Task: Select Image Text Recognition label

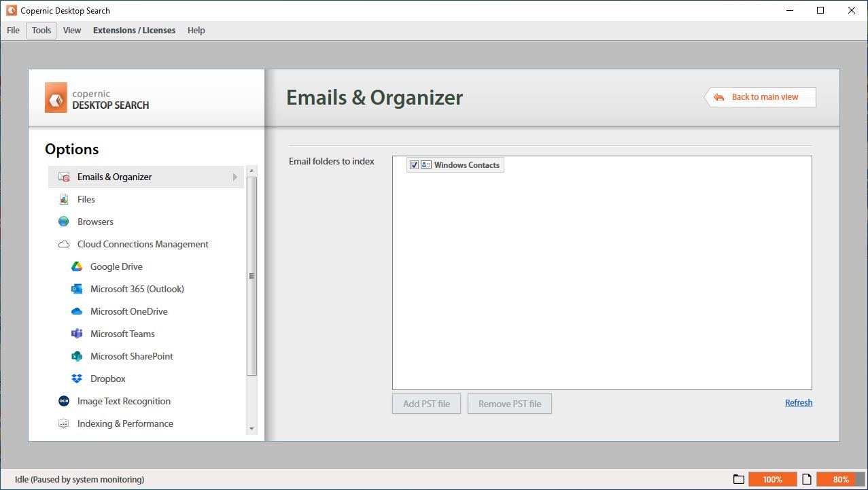Action: tap(124, 401)
